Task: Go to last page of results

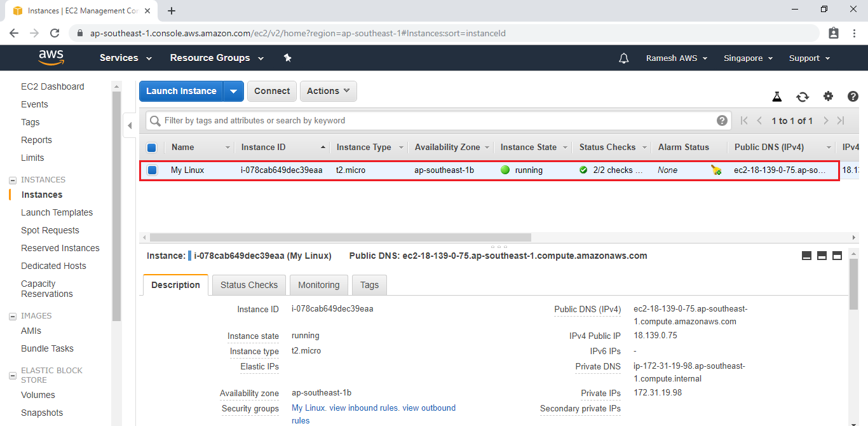Action: pyautogui.click(x=841, y=121)
